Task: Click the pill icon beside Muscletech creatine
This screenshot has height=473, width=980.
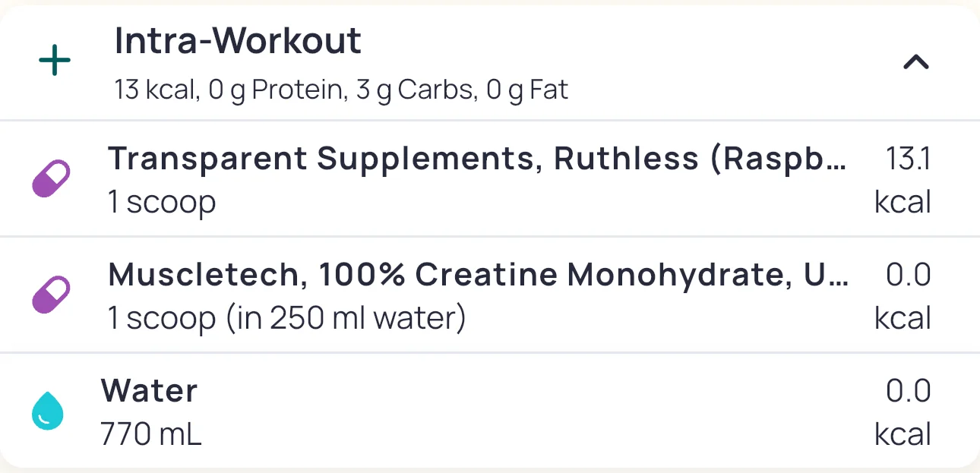Action: click(52, 295)
